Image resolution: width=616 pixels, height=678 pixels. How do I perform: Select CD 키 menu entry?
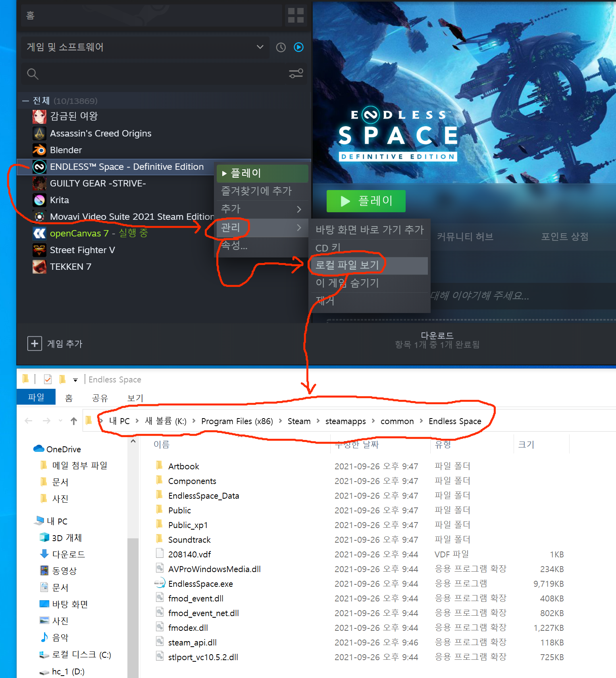(x=370, y=248)
